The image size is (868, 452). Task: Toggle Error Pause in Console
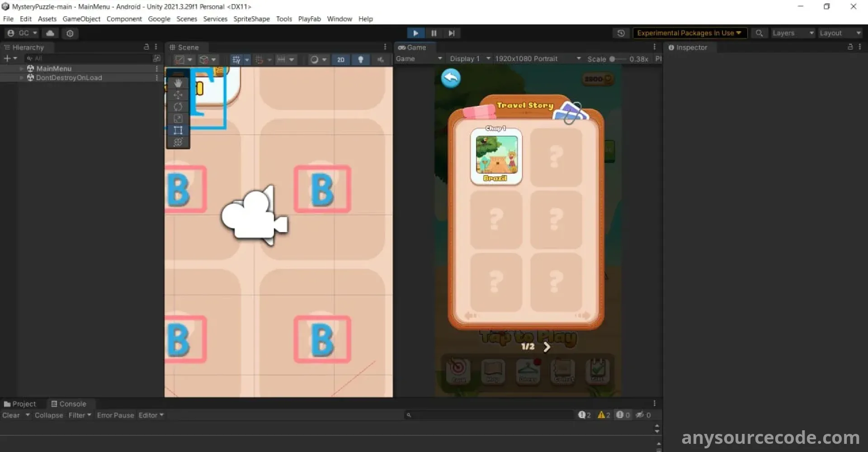coord(115,415)
